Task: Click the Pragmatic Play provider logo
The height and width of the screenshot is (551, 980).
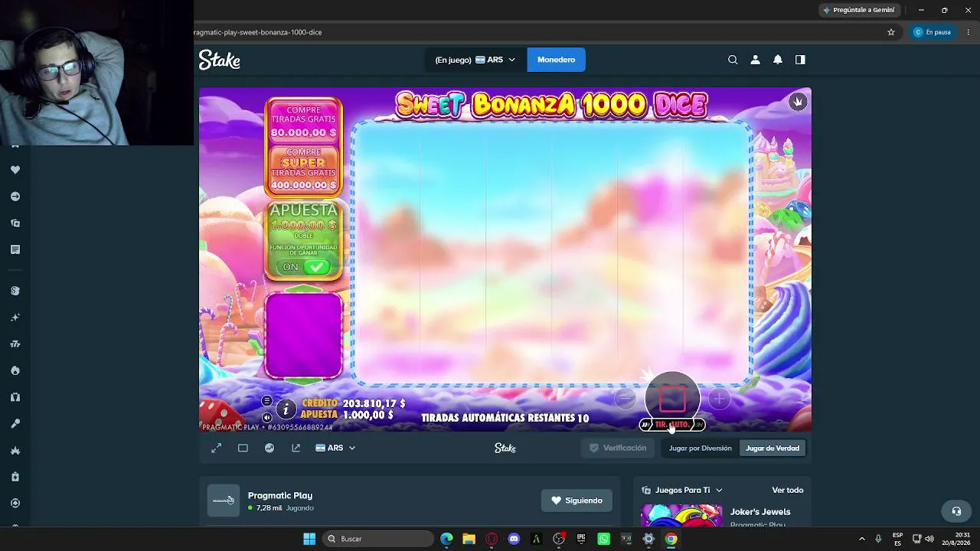Action: click(x=224, y=500)
